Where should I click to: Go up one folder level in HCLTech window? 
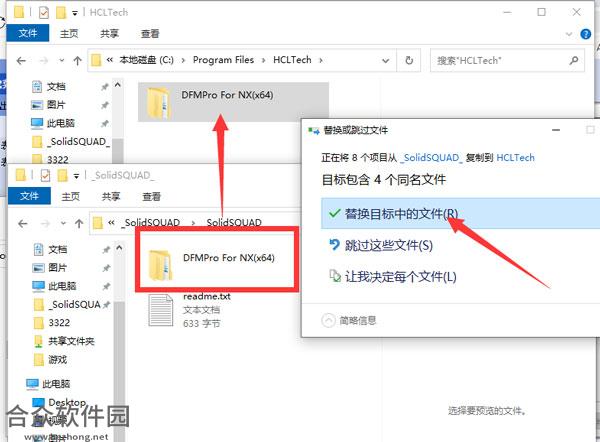click(x=78, y=60)
